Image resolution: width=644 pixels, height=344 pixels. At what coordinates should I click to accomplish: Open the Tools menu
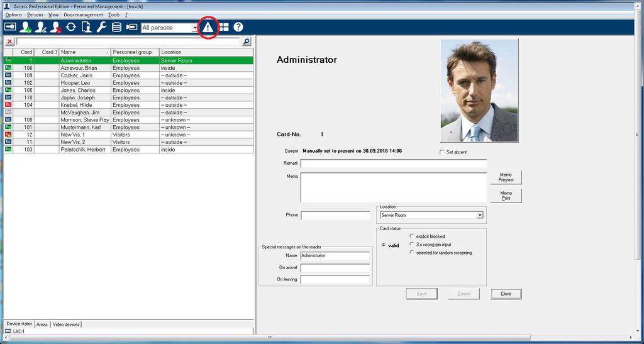point(114,14)
